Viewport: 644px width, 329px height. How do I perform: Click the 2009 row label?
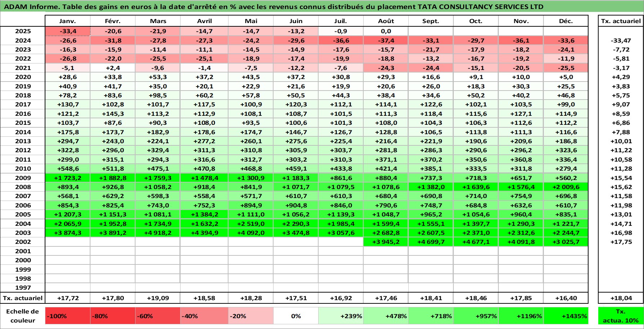23,178
